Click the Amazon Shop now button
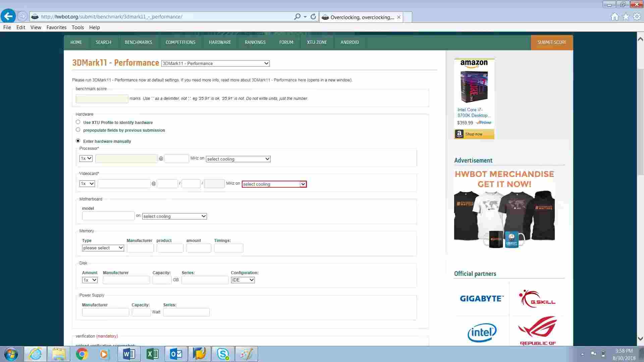Viewport: 644px width, 362px height. (474, 134)
